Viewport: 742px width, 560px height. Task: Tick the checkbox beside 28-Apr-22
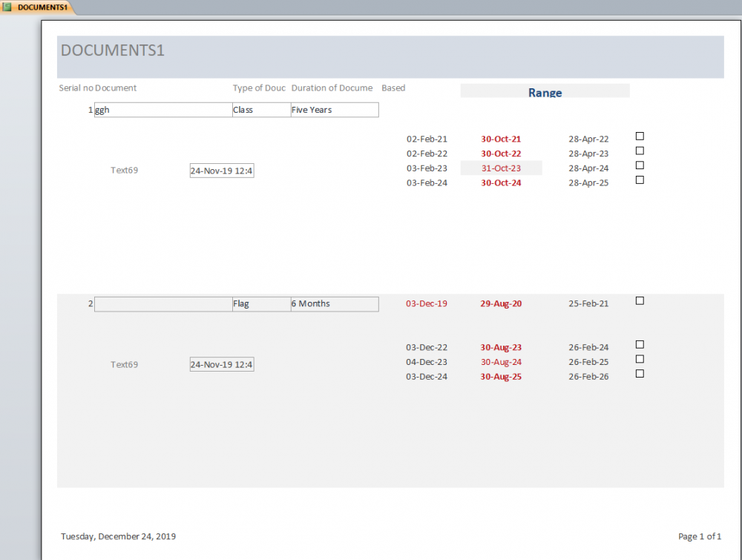tap(640, 136)
